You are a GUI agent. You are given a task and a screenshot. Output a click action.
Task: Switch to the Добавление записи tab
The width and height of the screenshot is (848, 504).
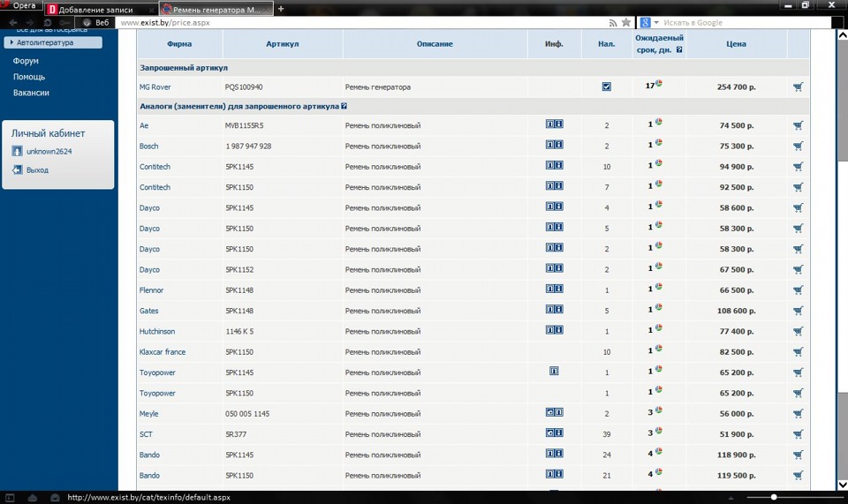(101, 9)
